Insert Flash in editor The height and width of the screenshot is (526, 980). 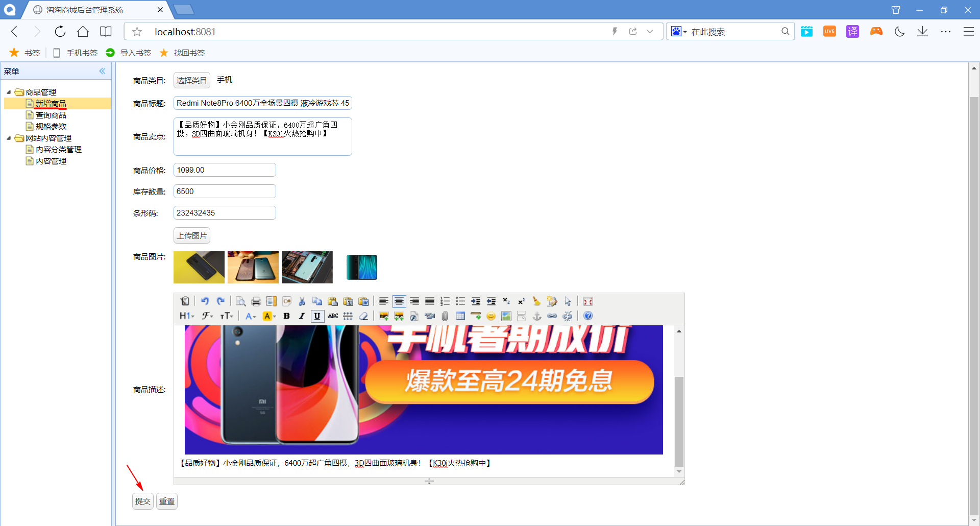tap(414, 316)
